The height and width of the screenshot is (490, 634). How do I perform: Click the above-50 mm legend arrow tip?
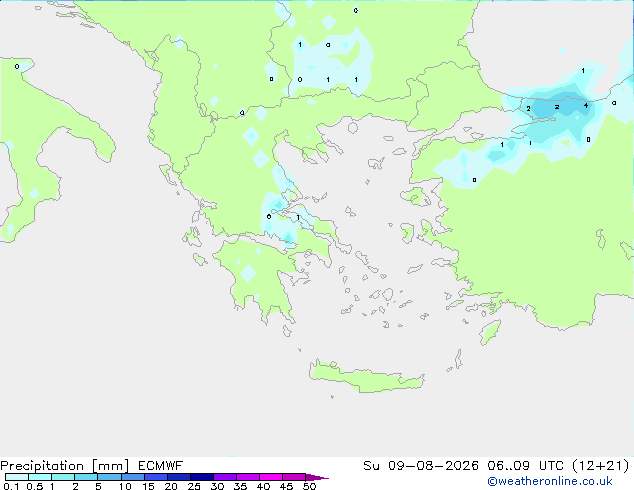[317, 477]
